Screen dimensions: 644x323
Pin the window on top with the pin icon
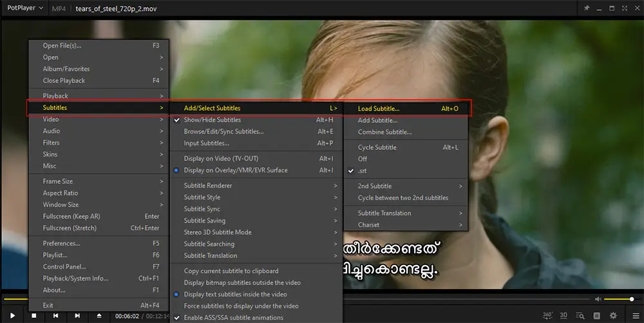586,8
